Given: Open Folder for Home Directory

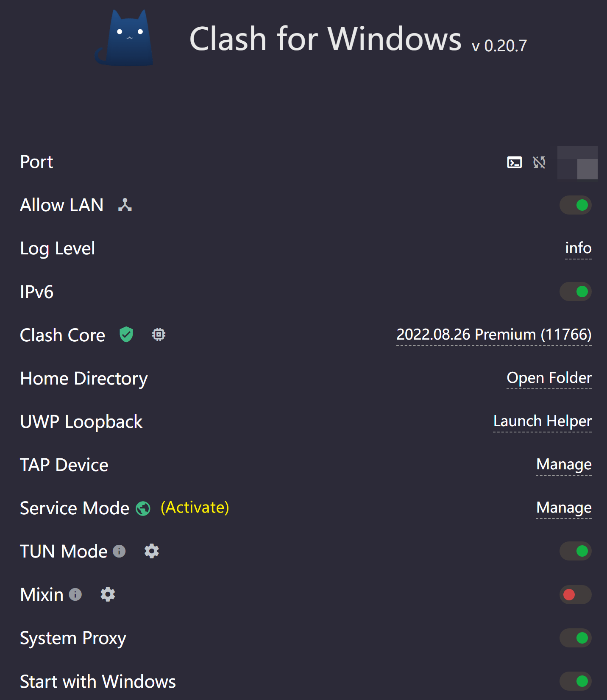Looking at the screenshot, I should [x=549, y=378].
